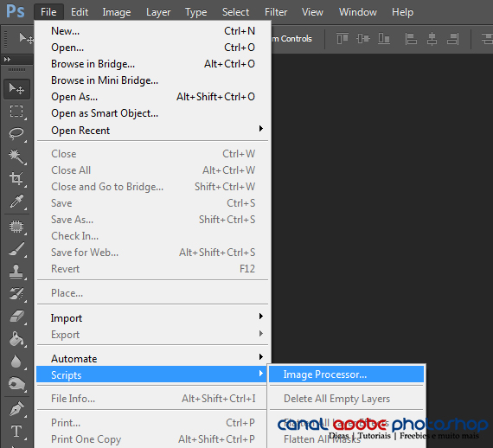Click the Place... menu entry
Image resolution: width=493 pixels, height=448 pixels.
tap(152, 293)
